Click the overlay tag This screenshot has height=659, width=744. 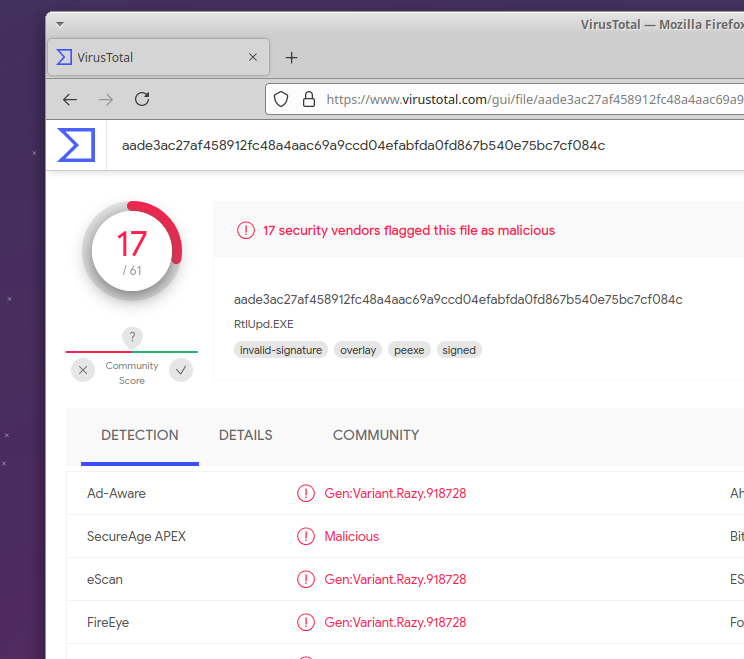pyautogui.click(x=358, y=350)
